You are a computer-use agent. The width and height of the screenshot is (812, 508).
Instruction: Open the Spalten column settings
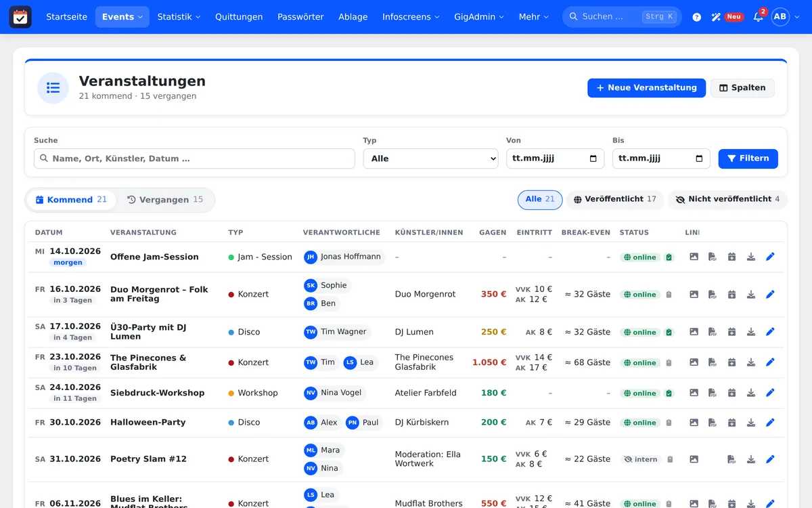[742, 88]
